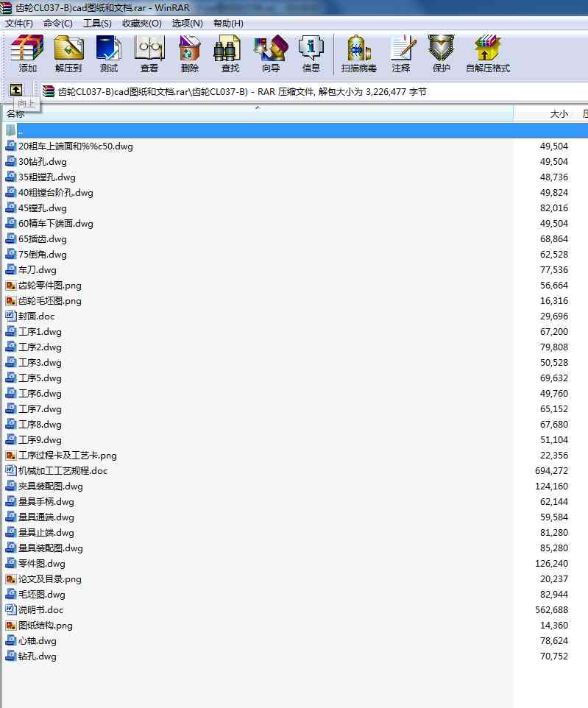Open the 命令(C) menu
Screen dimensions: 588x708
(x=58, y=24)
